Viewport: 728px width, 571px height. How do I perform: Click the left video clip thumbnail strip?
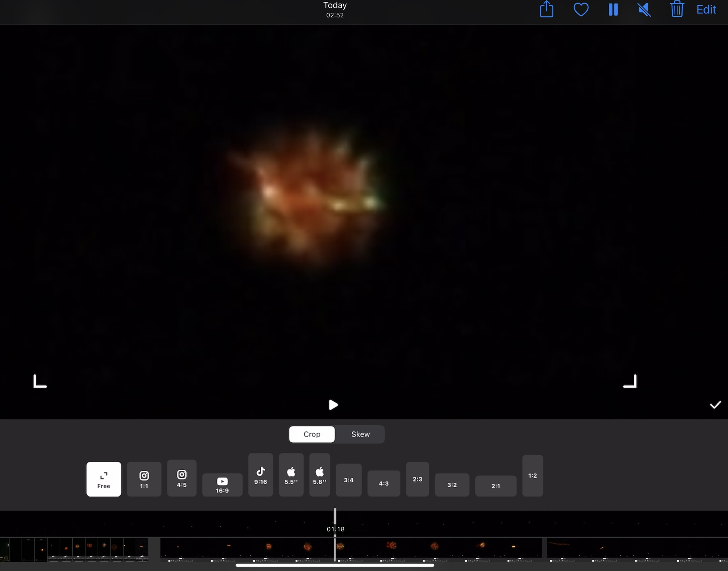pos(74,549)
